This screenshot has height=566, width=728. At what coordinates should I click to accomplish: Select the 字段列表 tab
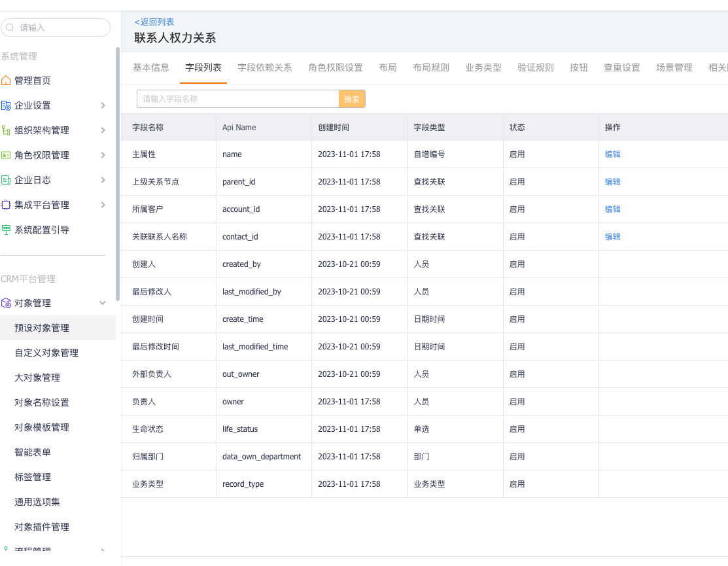pos(203,68)
